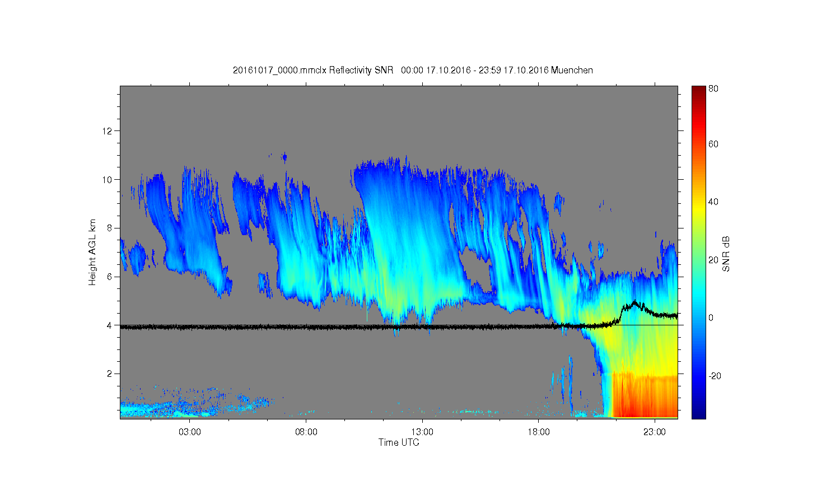Click the 18:00 time tick label
The image size is (840, 504).
pos(539,432)
